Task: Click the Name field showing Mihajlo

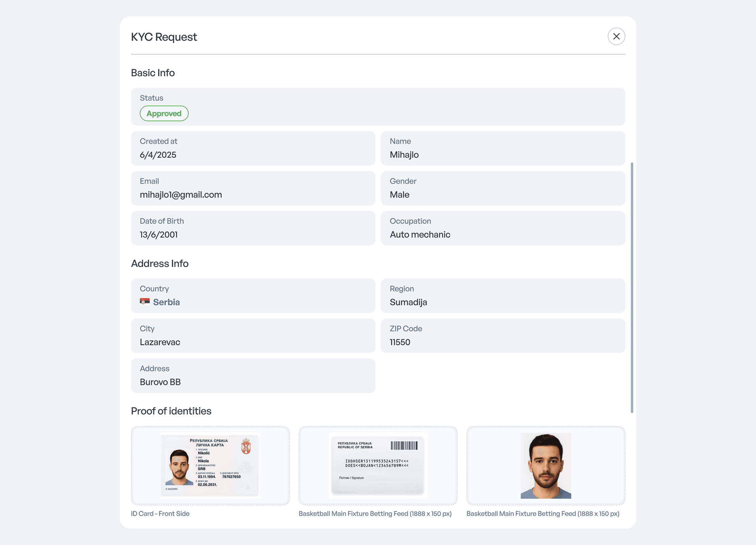Action: click(x=503, y=148)
